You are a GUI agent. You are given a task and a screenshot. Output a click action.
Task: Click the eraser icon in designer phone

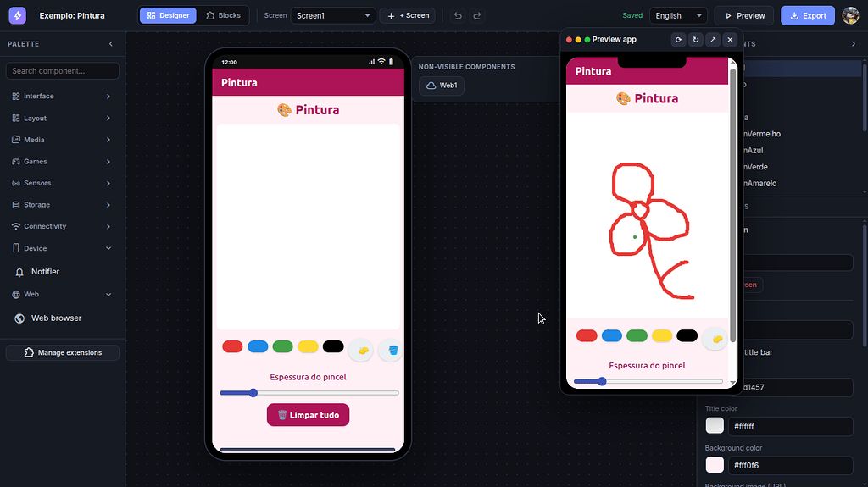[363, 351]
